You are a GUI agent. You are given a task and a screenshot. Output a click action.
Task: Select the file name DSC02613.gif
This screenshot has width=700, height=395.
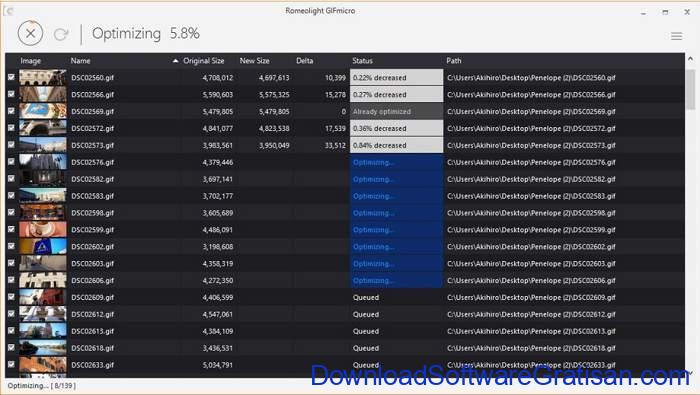pos(92,331)
